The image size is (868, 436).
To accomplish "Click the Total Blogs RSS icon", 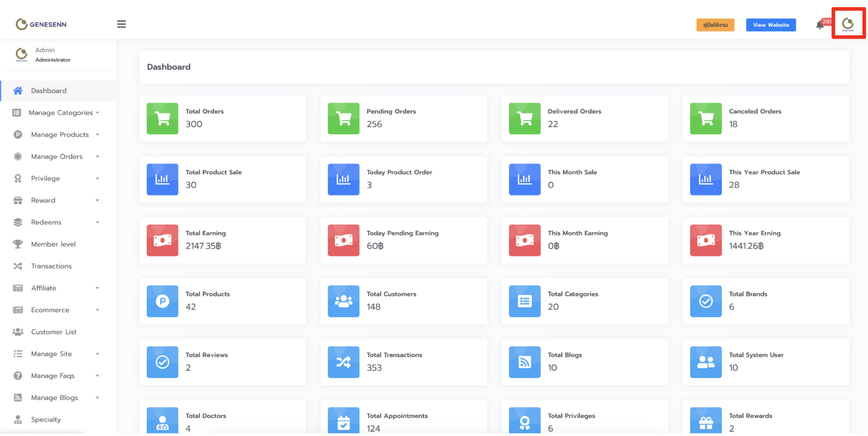I will [x=524, y=362].
